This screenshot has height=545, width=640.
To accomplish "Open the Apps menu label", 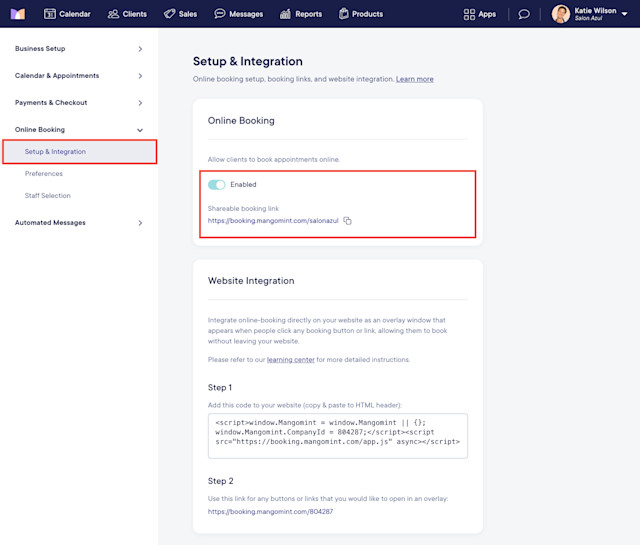I will click(x=487, y=14).
